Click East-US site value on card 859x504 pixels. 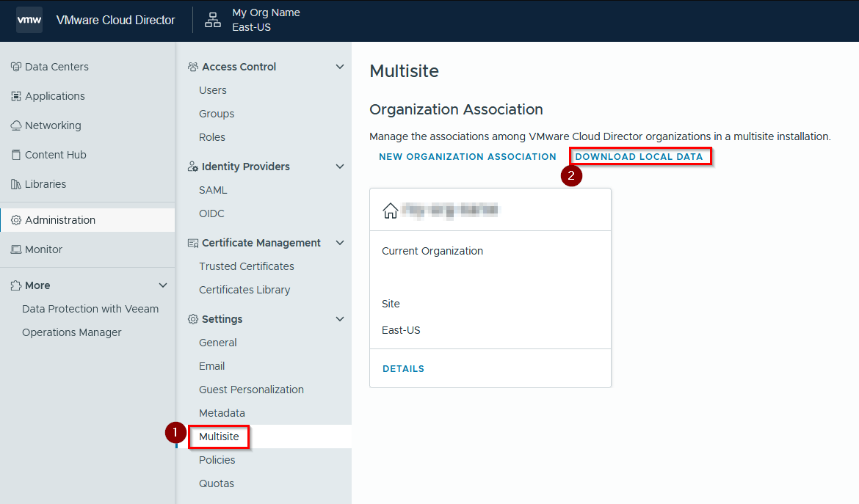(x=401, y=331)
